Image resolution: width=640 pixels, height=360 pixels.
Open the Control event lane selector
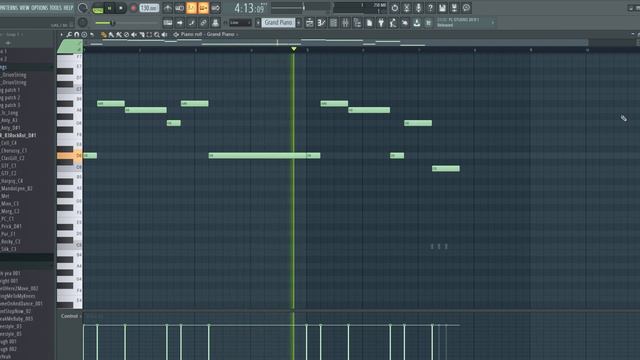71,316
